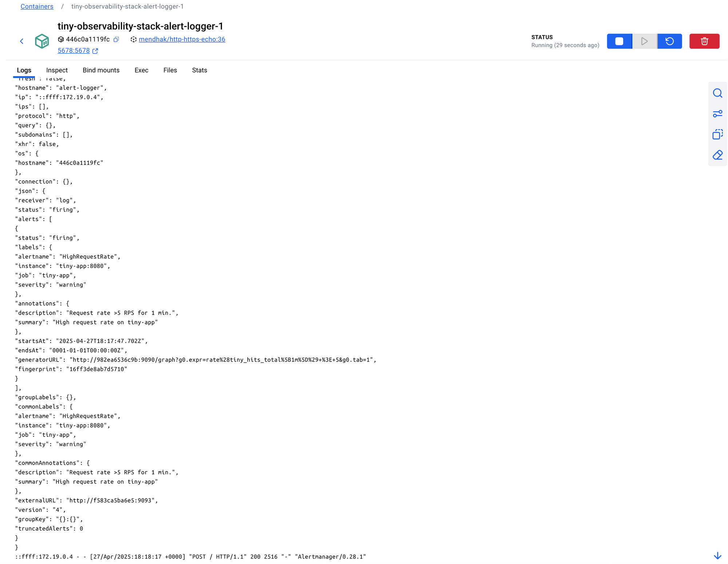Navigate to Containers breadcrumb
Image resolution: width=728 pixels, height=564 pixels.
tap(37, 7)
